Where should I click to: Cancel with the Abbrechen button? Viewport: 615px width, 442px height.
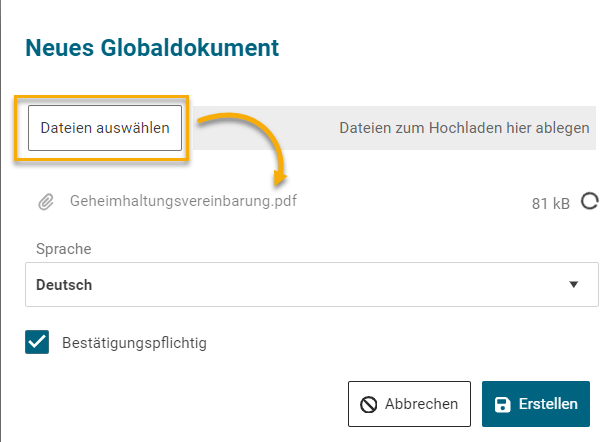point(409,404)
